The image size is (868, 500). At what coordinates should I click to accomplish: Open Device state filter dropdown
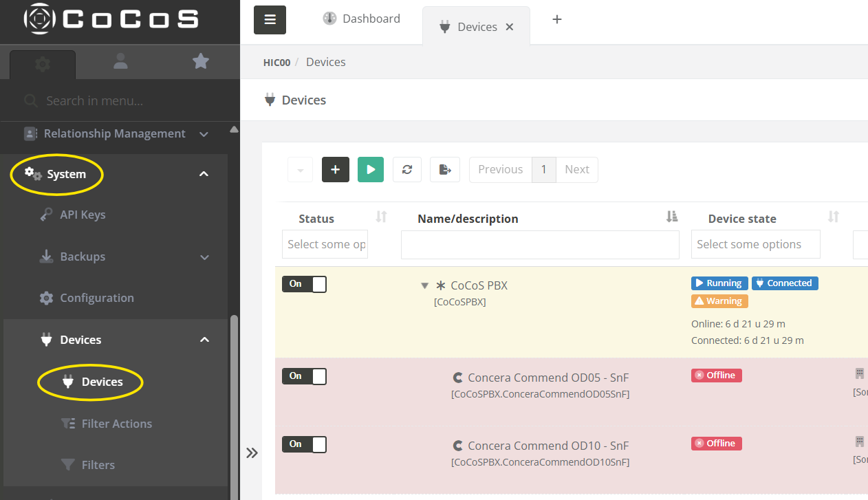click(755, 244)
